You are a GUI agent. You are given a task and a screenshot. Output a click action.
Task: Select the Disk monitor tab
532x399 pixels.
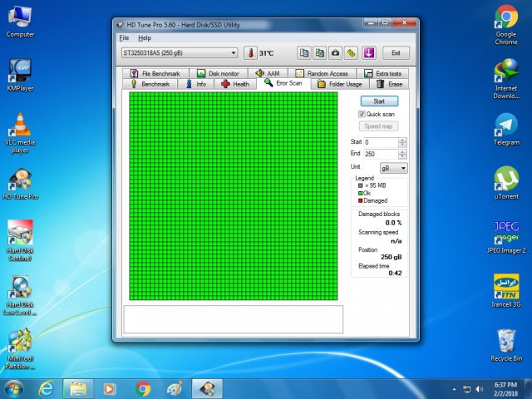pos(218,74)
